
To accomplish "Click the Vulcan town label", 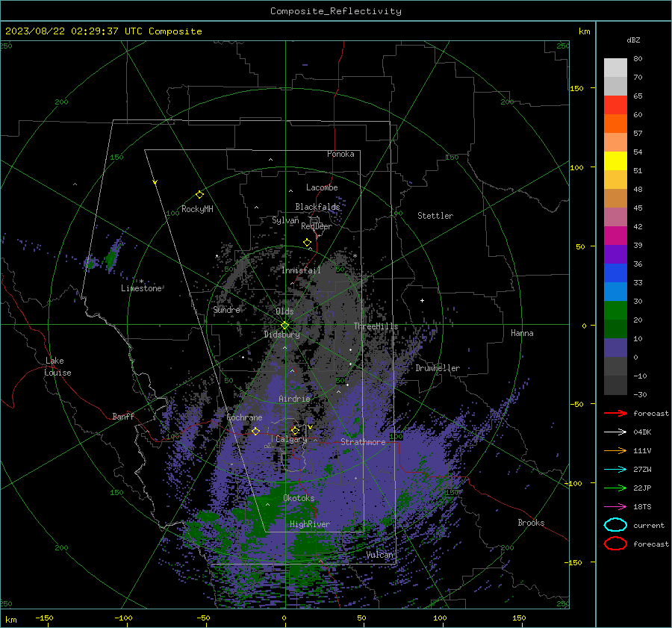I will pos(379,555).
